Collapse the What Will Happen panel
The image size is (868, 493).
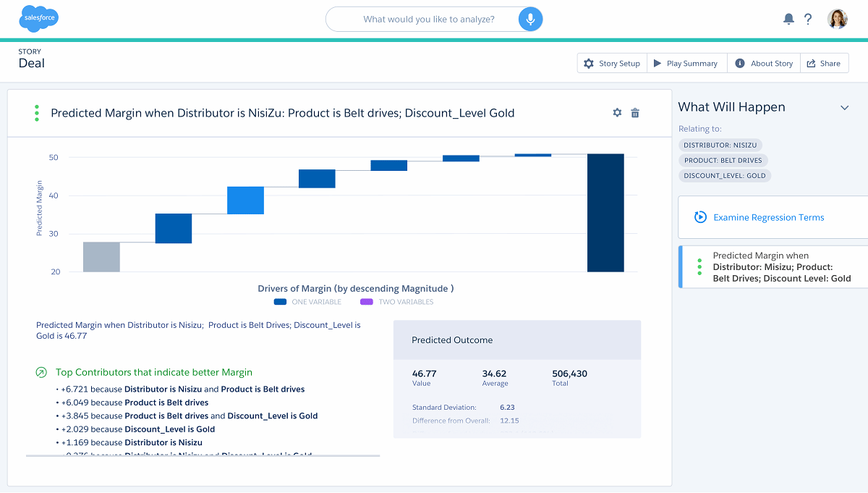(844, 107)
